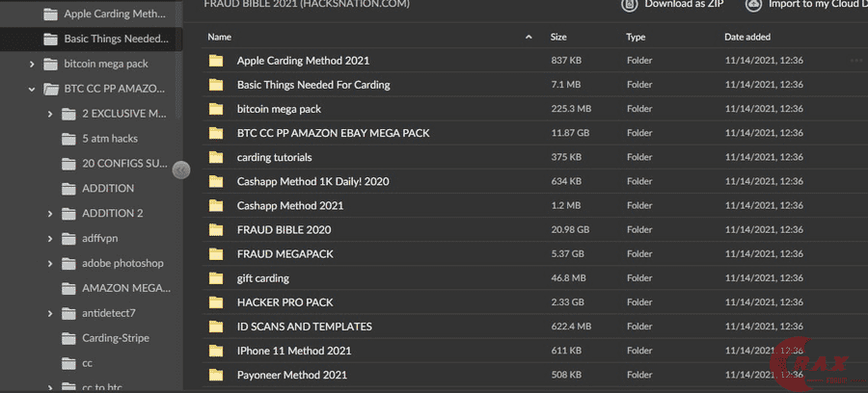Sort files by the Date added header
The width and height of the screenshot is (868, 393).
coord(747,37)
